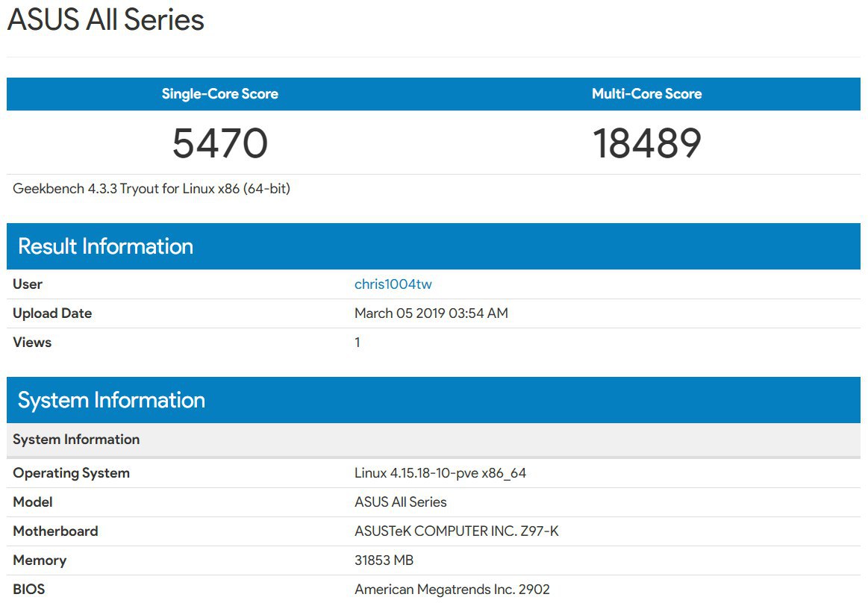Screen dimensions: 868x603
Task: Click the Result Information section header
Action: [105, 247]
